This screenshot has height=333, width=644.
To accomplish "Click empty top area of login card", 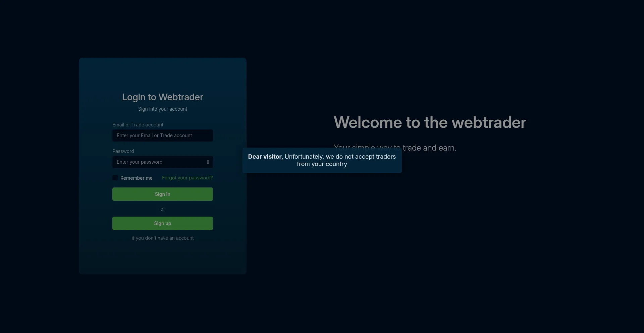I will [162, 72].
